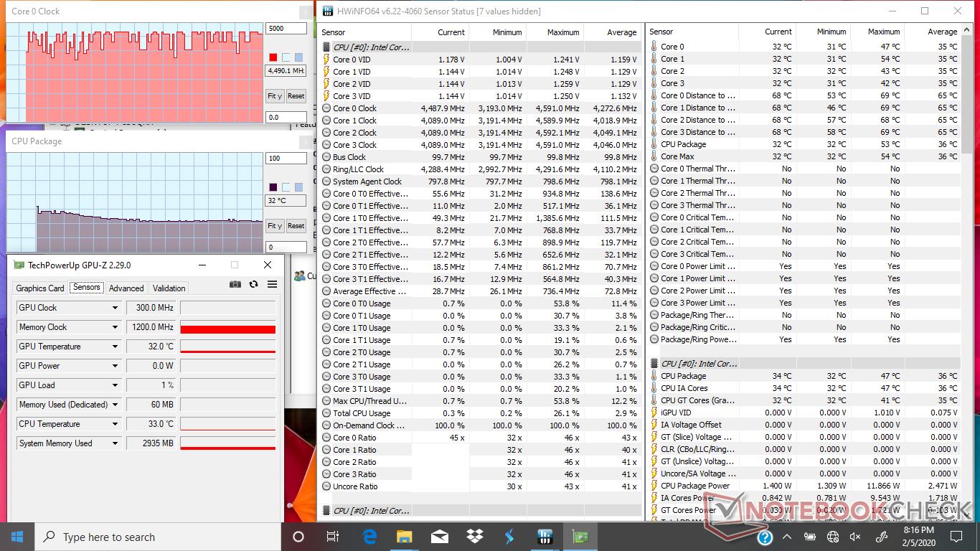Click the blue help icon in the tray

(765, 537)
